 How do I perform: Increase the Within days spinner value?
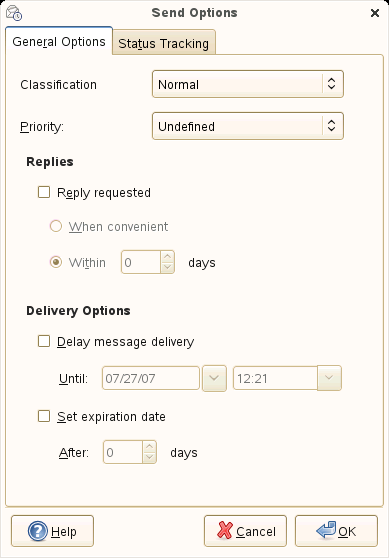coord(167,257)
